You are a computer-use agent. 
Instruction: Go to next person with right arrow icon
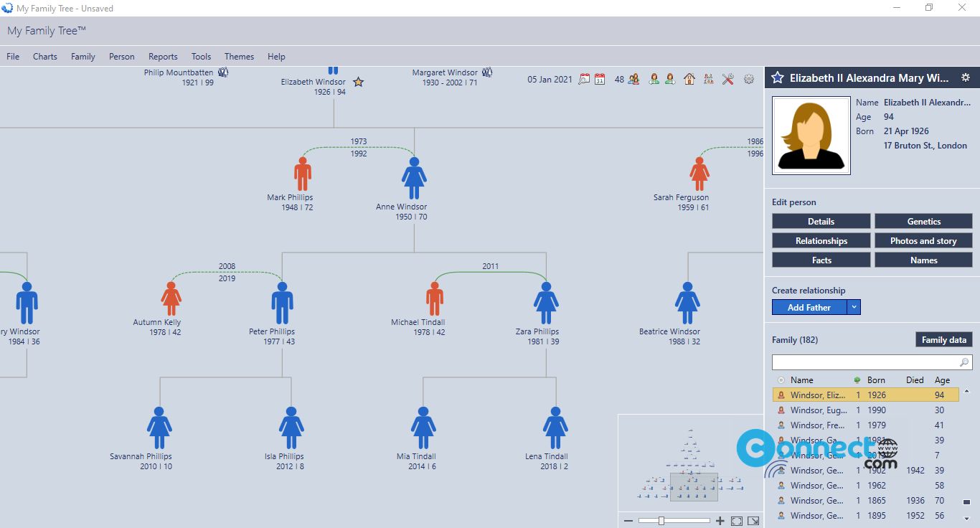point(669,79)
